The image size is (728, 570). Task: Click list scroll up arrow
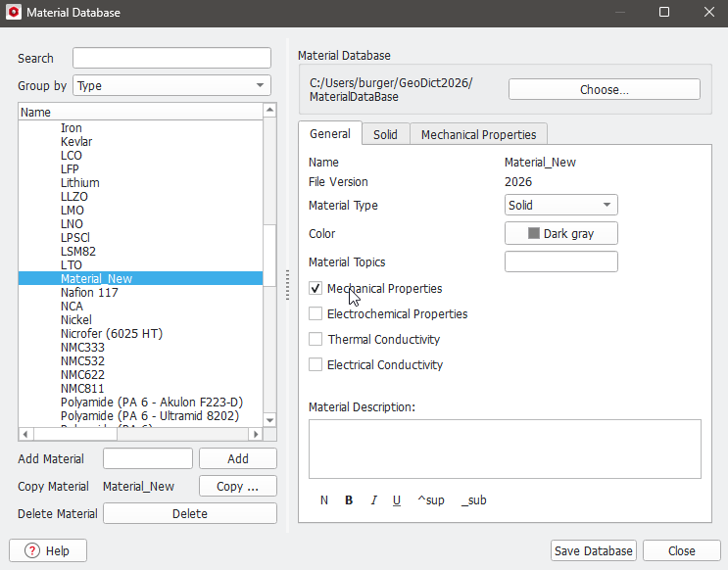pos(269,111)
